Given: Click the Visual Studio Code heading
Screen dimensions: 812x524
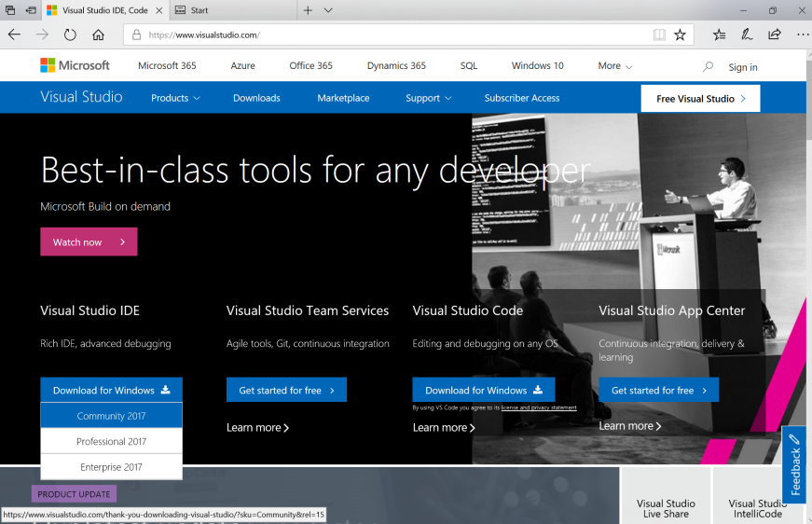Looking at the screenshot, I should tap(468, 310).
